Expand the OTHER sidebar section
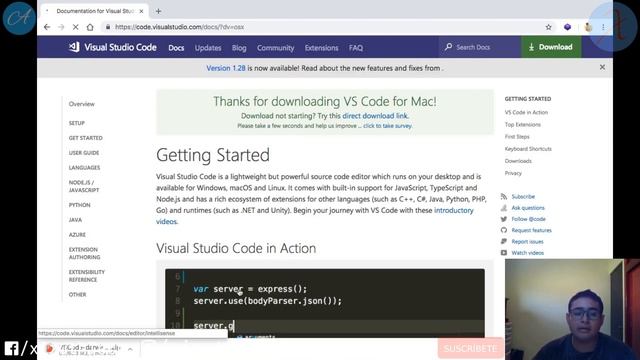This screenshot has width=640, height=360. 77,294
